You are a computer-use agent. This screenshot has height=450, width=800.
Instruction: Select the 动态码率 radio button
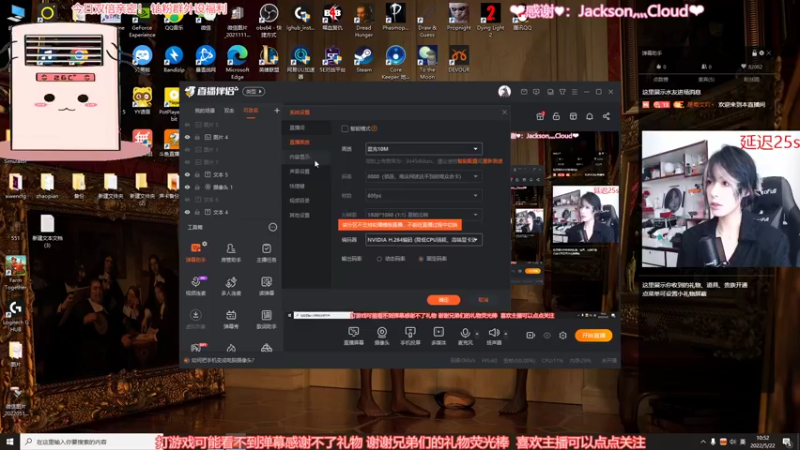[379, 259]
